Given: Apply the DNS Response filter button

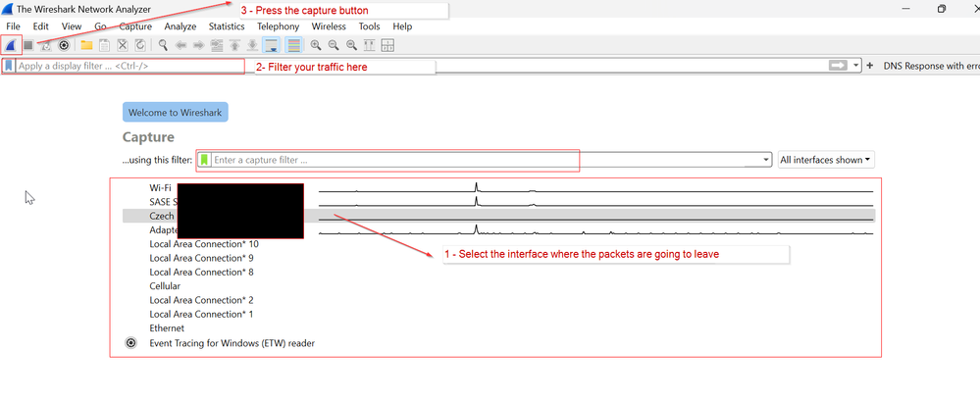Looking at the screenshot, I should point(931,66).
